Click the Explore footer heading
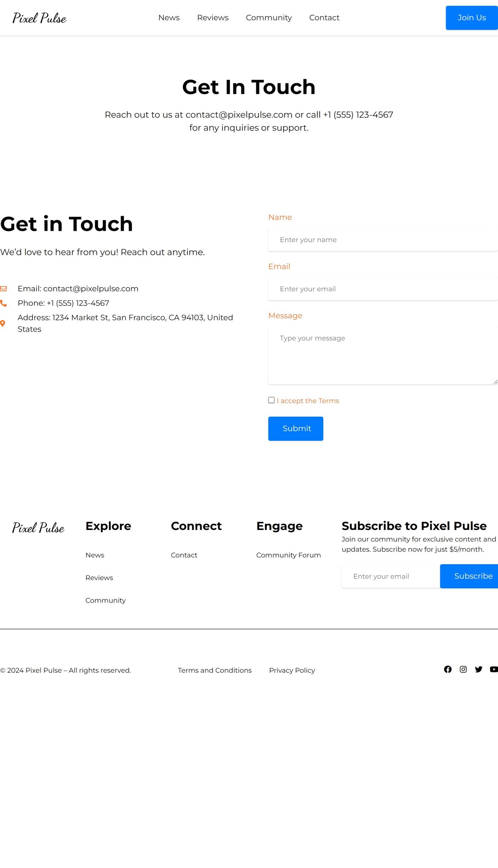The width and height of the screenshot is (498, 868). click(x=109, y=526)
